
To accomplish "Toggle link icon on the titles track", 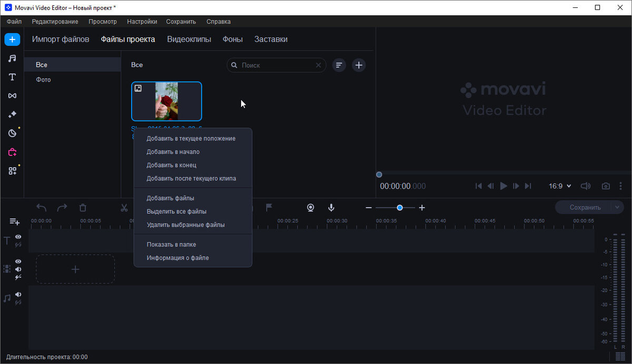I will pos(18,245).
